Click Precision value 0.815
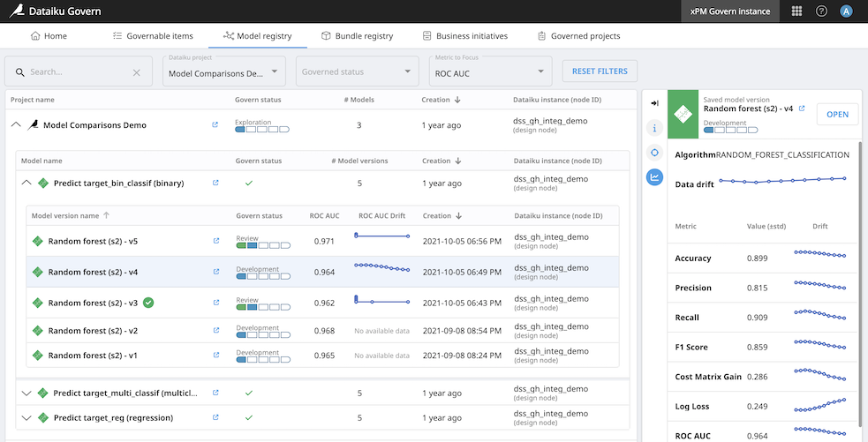Image resolution: width=868 pixels, height=442 pixels. pos(758,288)
